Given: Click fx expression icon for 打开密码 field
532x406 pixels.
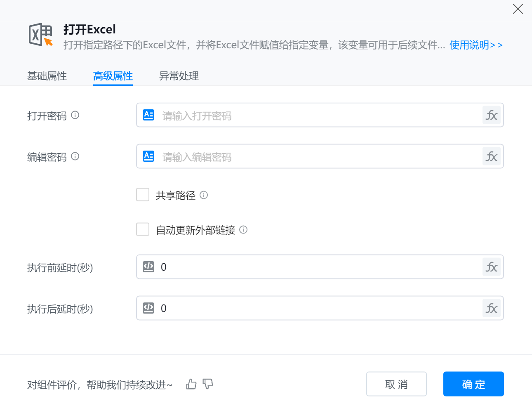Looking at the screenshot, I should click(491, 115).
